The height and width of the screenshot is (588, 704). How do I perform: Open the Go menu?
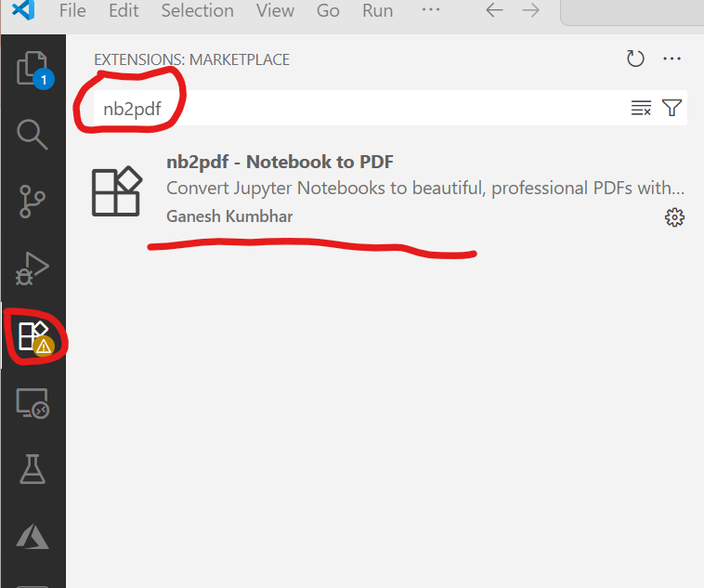328,10
